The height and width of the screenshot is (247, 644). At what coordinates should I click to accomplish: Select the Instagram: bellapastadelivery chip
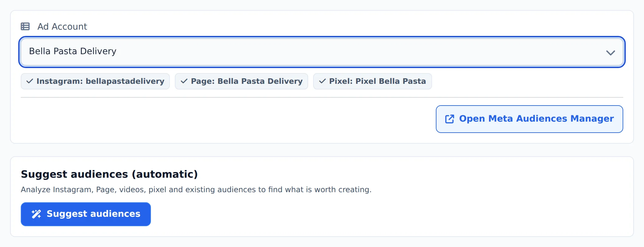[x=95, y=81]
